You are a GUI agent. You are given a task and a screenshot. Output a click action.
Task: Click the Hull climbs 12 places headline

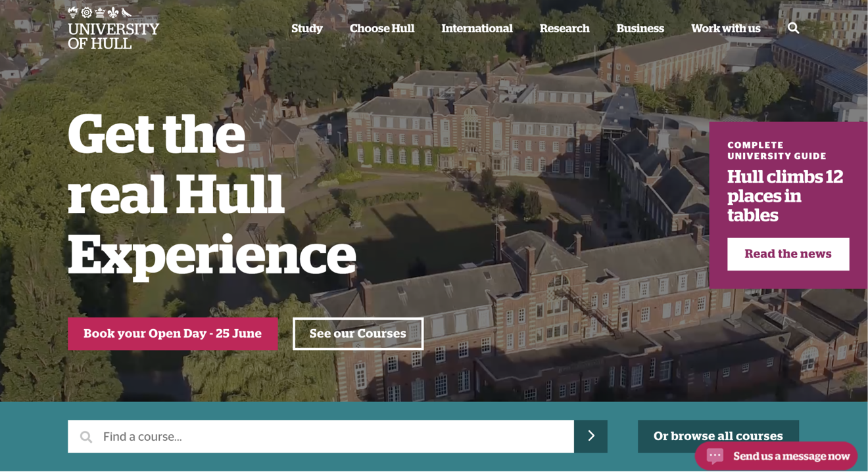(x=785, y=196)
